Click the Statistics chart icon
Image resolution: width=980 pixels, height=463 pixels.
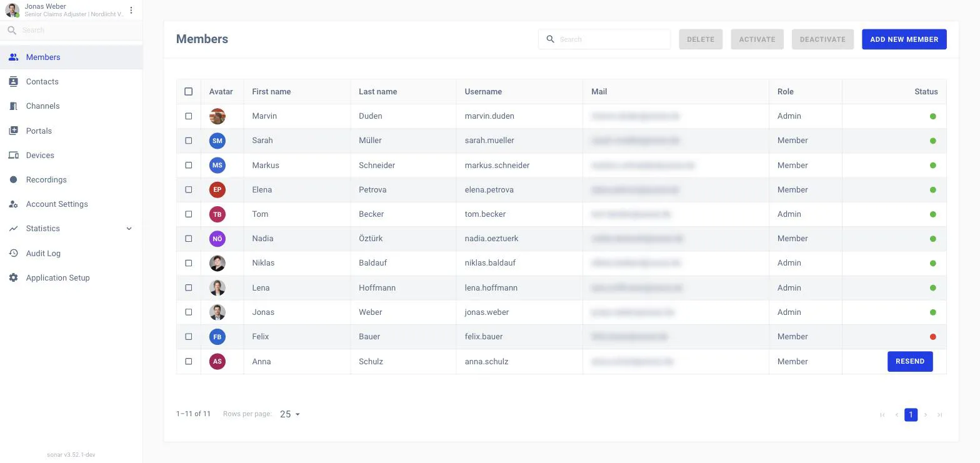[x=13, y=229]
